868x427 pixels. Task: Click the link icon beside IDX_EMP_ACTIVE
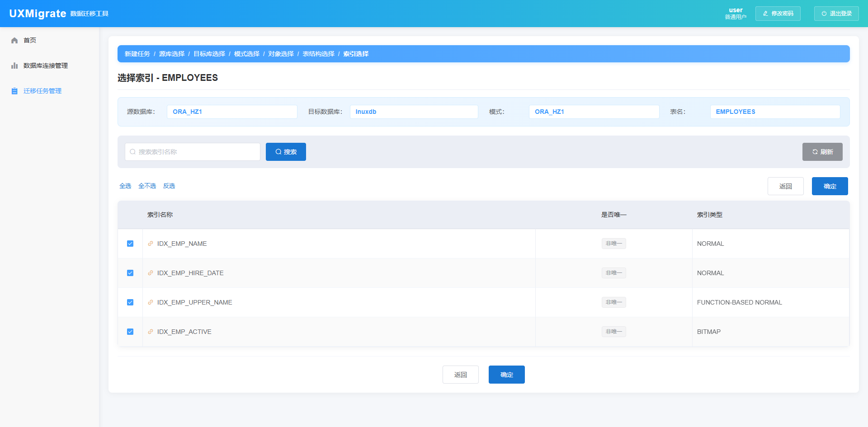(151, 332)
